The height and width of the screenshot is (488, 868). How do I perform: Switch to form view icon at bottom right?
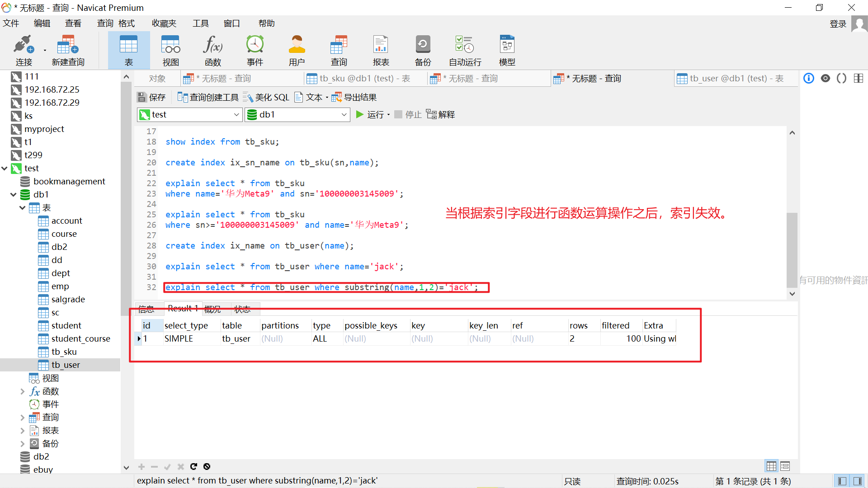coord(785,466)
